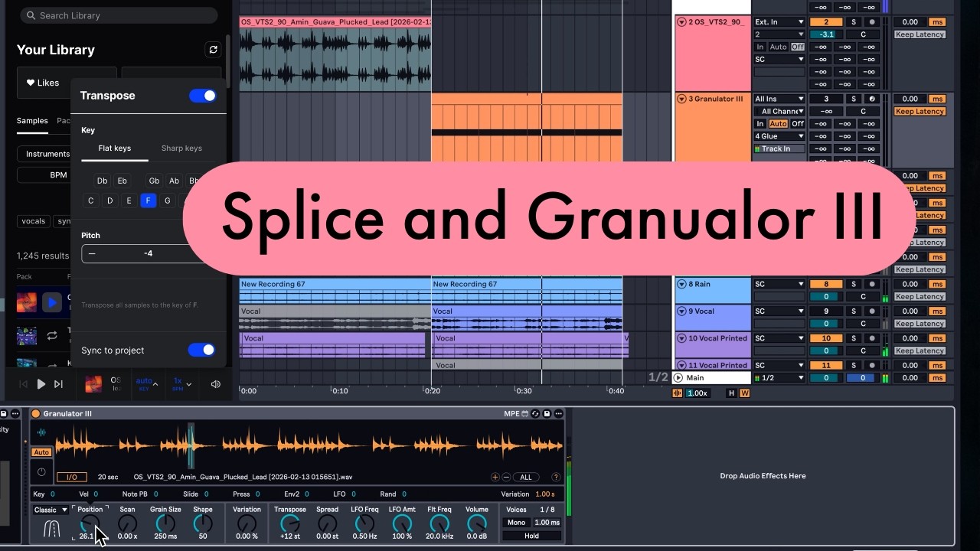980x551 pixels.
Task: Click the W button below the mixer
Action: click(744, 393)
